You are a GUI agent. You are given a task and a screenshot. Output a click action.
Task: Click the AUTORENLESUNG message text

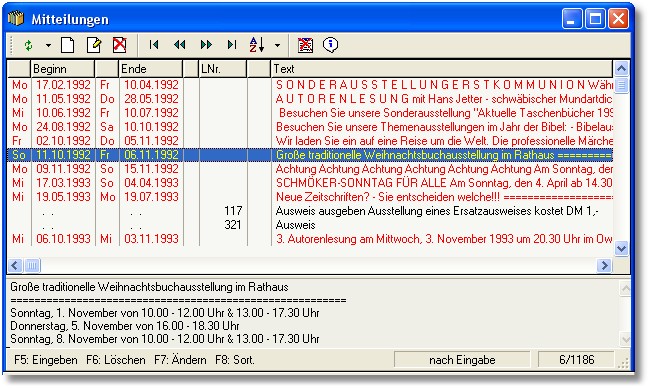[x=444, y=99]
